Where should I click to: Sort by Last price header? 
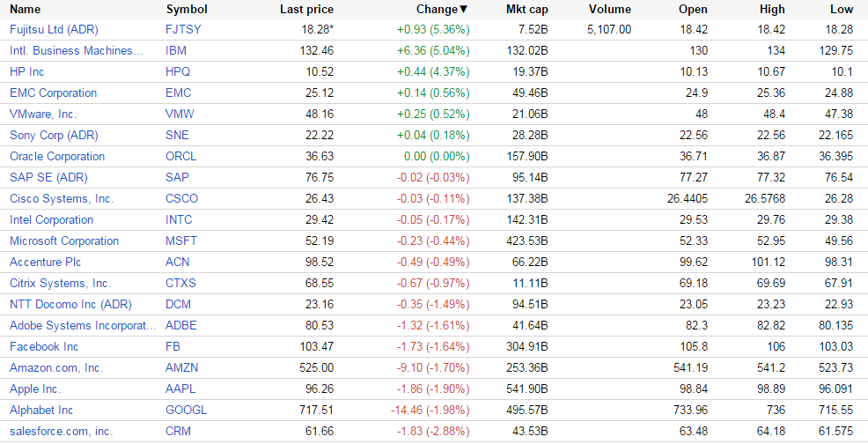(x=306, y=9)
